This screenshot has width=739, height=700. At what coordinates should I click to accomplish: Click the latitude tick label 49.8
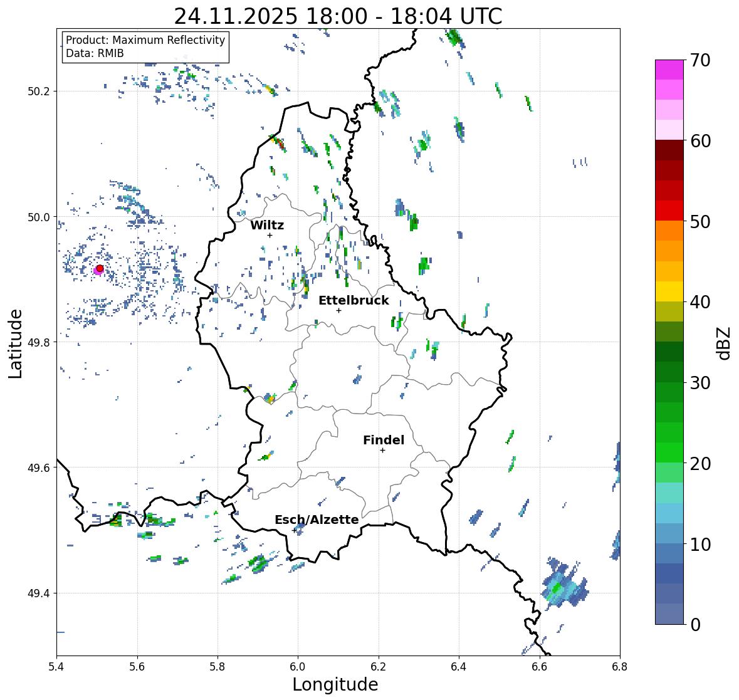tap(39, 342)
